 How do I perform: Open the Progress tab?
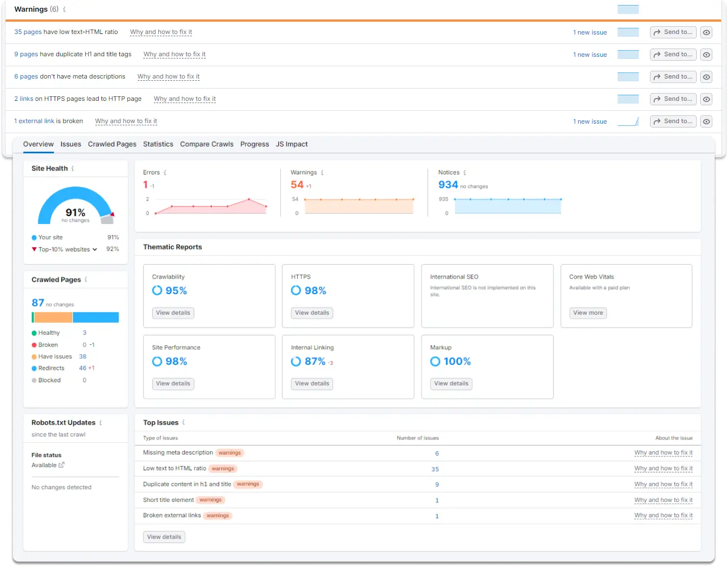pos(255,144)
